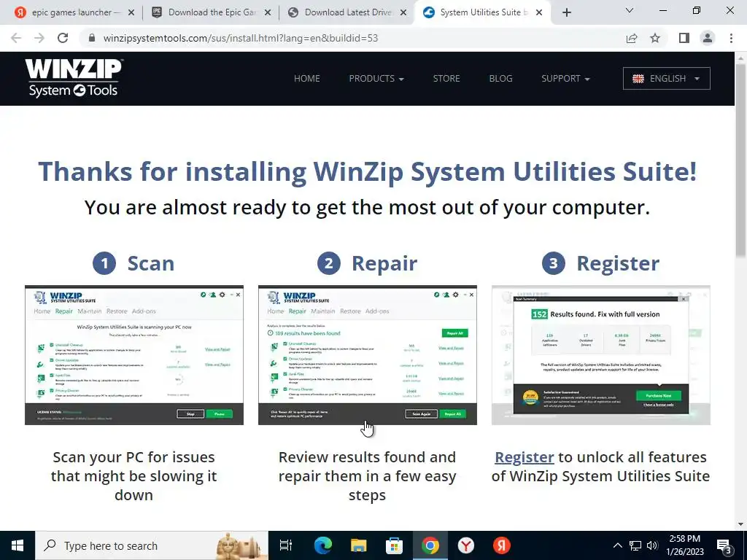747x560 pixels.
Task: Open the ENGLISH language selector
Action: point(666,79)
